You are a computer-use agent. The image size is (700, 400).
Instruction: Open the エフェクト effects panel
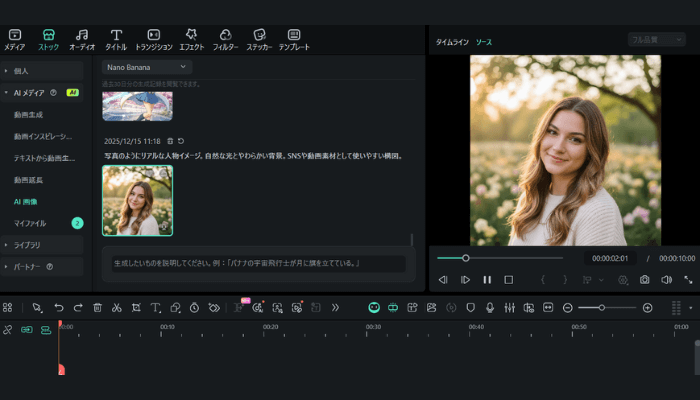[192, 39]
